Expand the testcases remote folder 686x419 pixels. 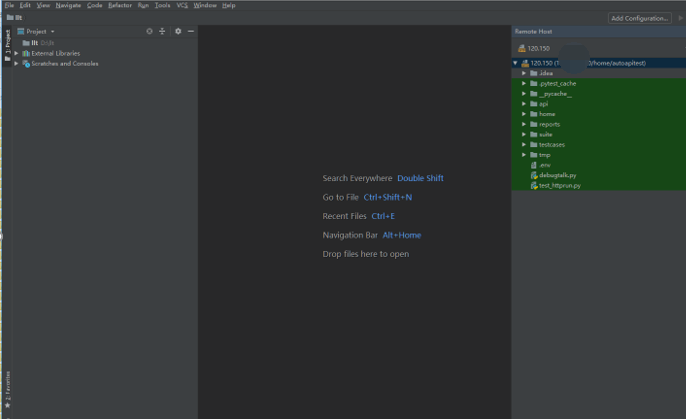pyautogui.click(x=523, y=144)
